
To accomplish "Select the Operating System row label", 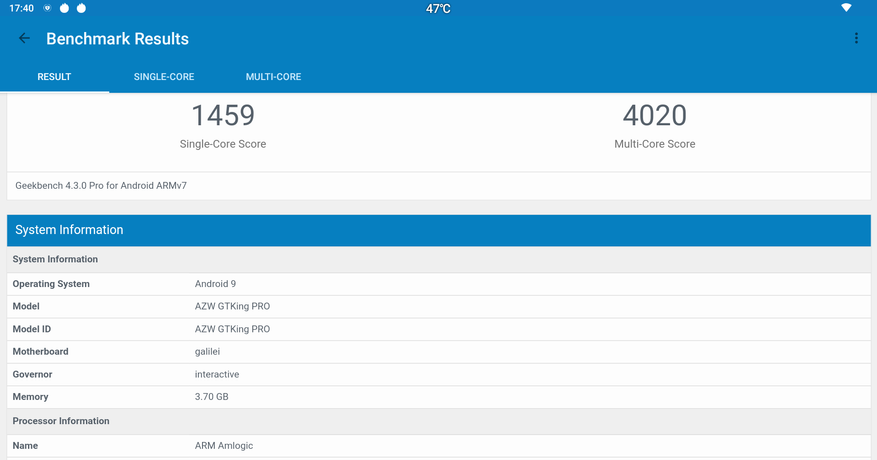I will (x=51, y=284).
